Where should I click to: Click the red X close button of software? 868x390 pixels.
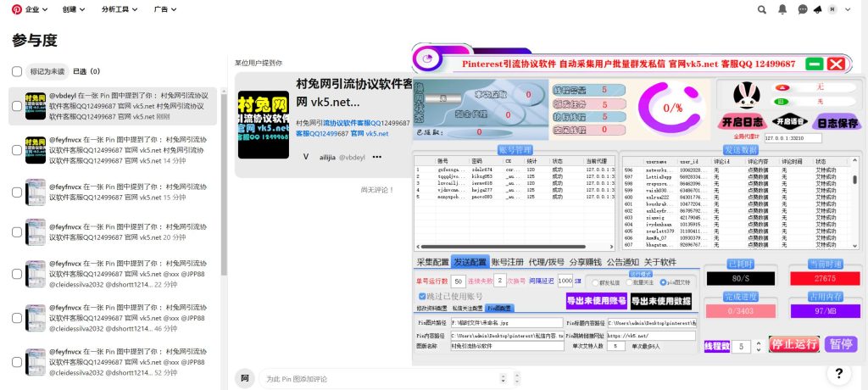[836, 64]
